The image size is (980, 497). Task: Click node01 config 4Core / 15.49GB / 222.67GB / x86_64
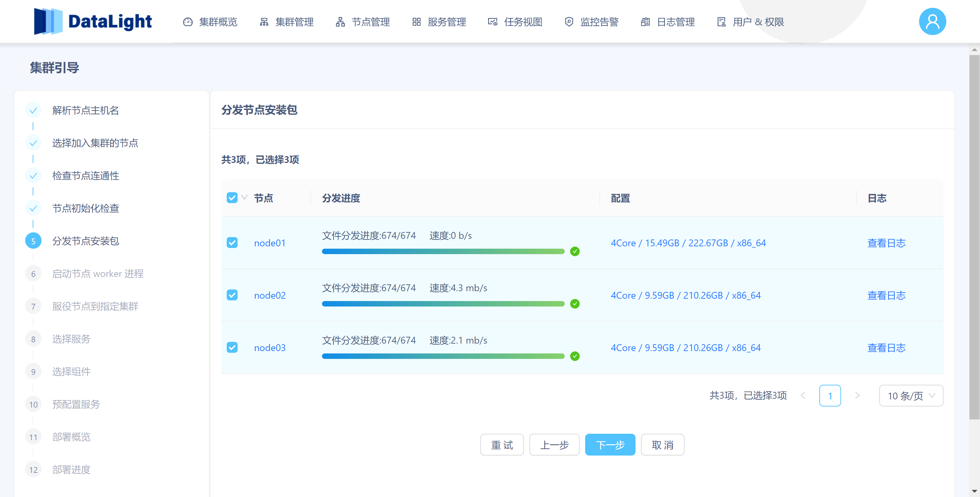688,243
